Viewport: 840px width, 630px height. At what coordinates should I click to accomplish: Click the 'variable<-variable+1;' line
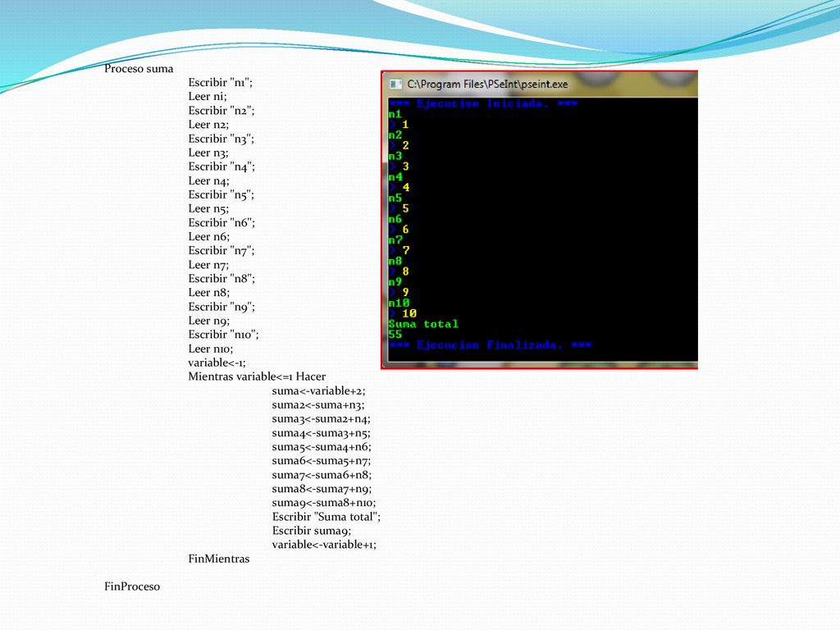(324, 545)
